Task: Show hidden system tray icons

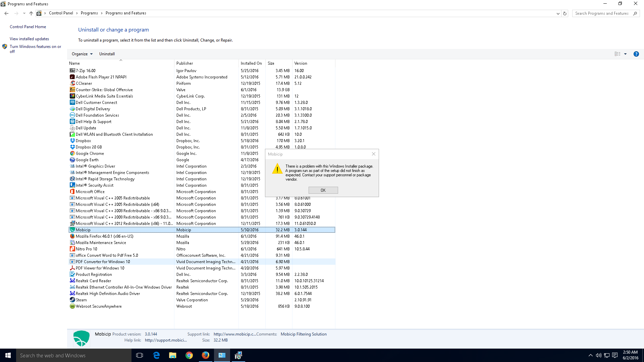Action: tap(590, 355)
